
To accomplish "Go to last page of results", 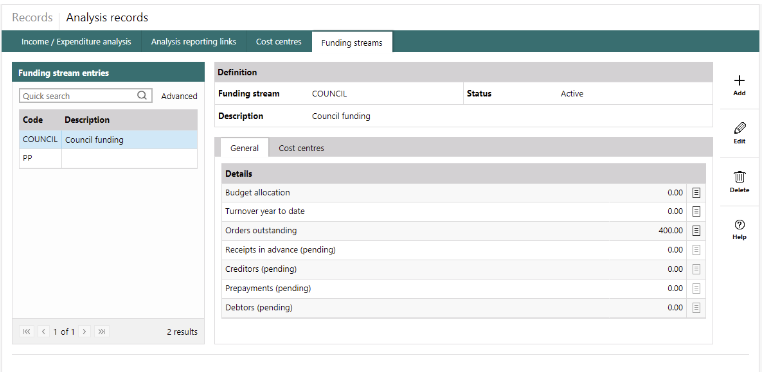I will (x=102, y=331).
